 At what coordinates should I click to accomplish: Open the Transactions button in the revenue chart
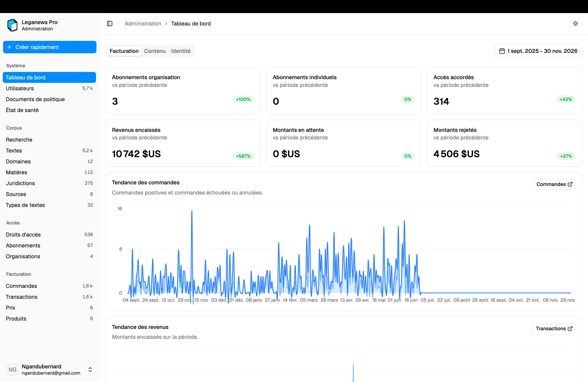click(554, 329)
